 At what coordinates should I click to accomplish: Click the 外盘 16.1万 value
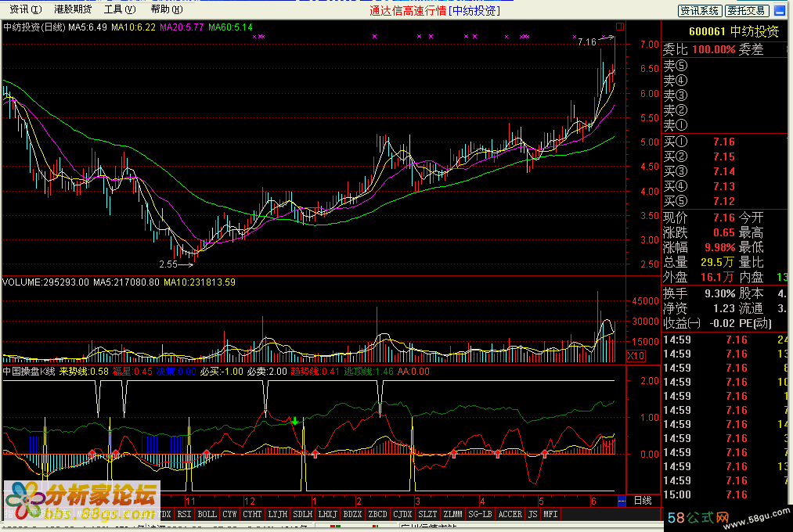(717, 277)
